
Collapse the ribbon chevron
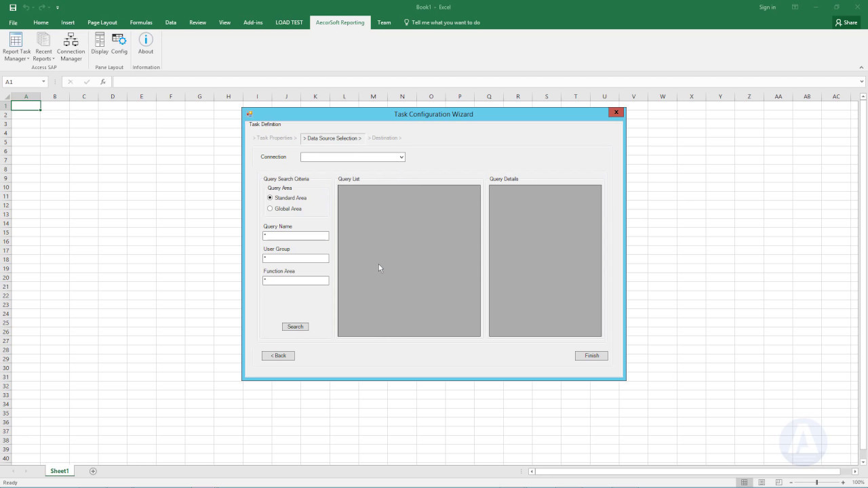862,67
